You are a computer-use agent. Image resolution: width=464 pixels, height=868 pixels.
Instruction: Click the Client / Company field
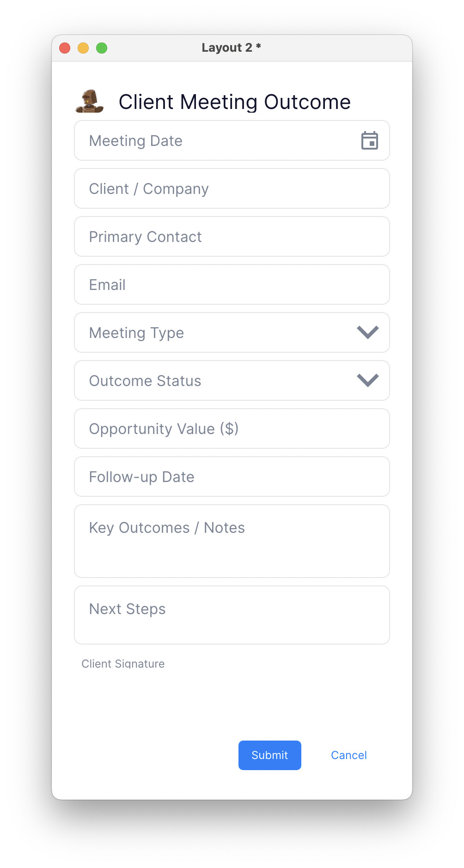point(232,189)
